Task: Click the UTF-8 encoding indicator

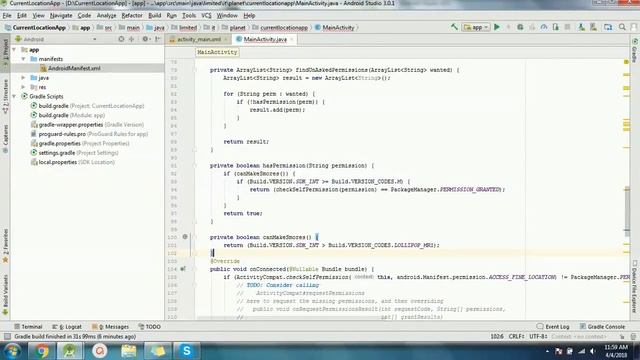Action: click(538, 336)
